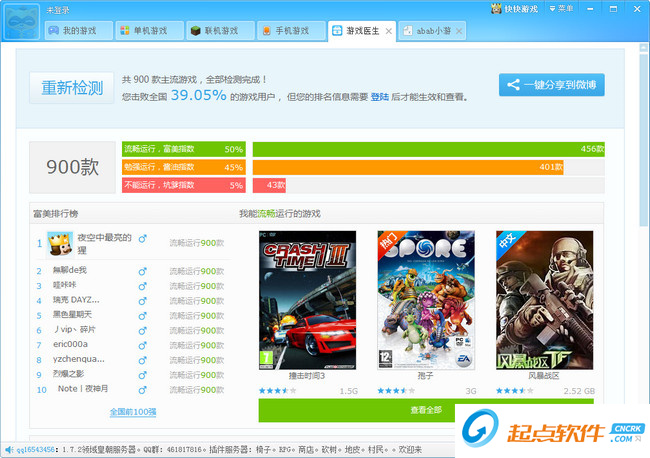Switch to the 单机游戏 tab
Image resolution: width=650 pixels, height=458 pixels.
tap(149, 31)
